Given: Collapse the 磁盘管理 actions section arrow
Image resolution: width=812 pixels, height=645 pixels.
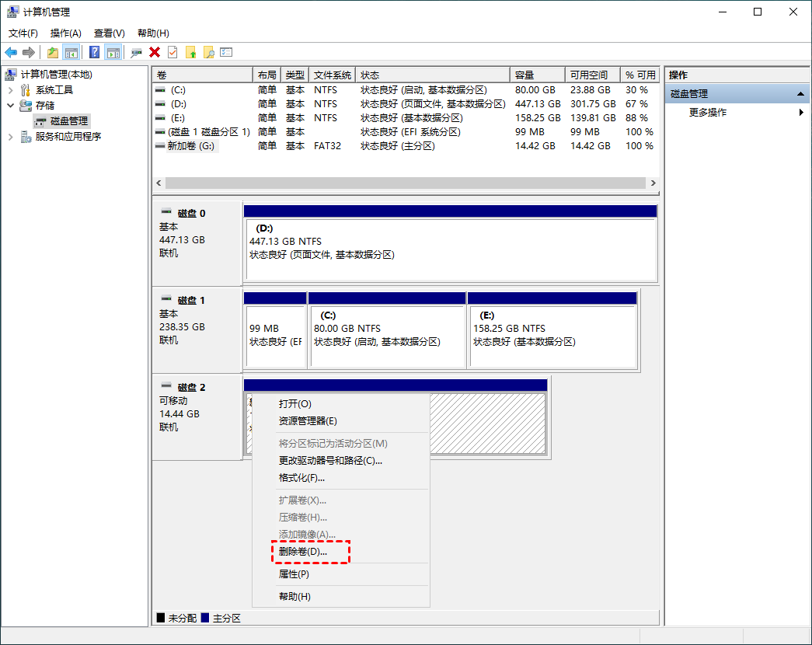Looking at the screenshot, I should click(800, 94).
